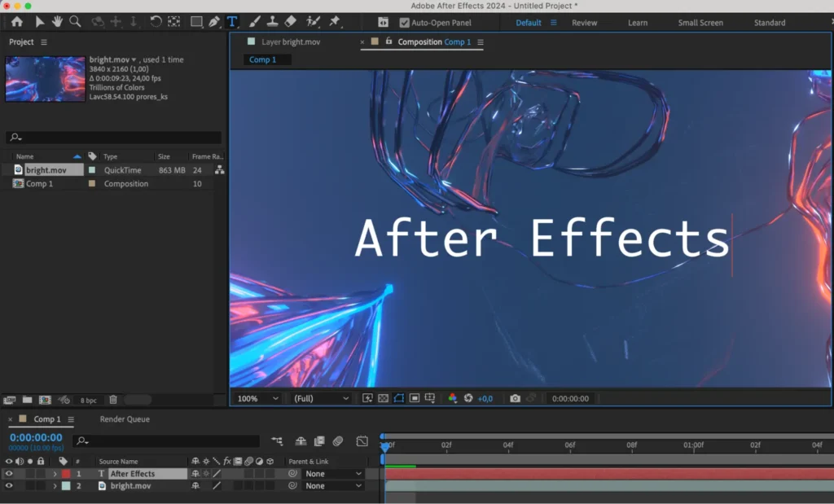The image size is (834, 504).
Task: Click the pick whip for bright.mov layer
Action: point(292,485)
